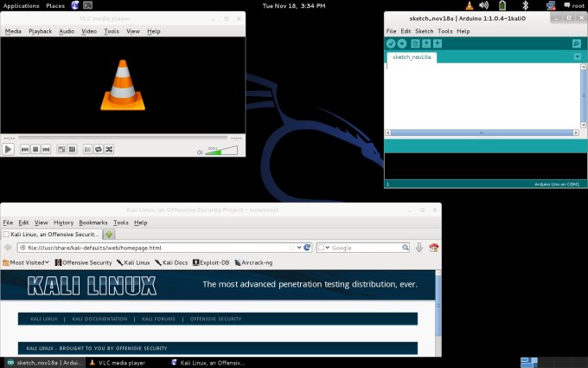
Task: Click Kali Documentation link on the webpage
Action: point(99,319)
